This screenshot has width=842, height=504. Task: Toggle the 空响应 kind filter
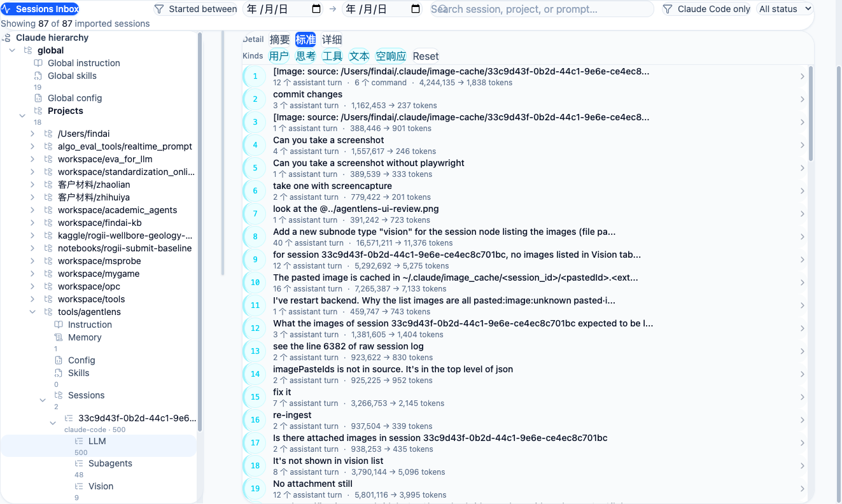391,56
